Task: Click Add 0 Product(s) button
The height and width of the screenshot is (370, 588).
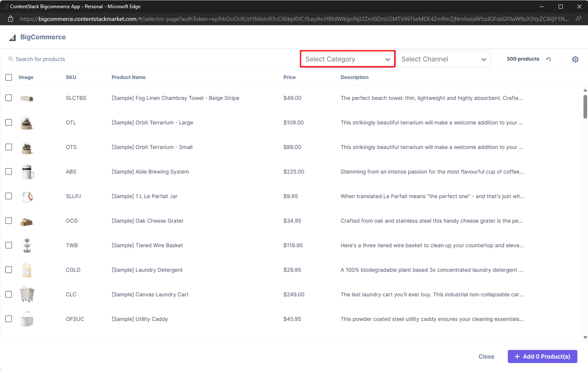Action: pos(542,356)
